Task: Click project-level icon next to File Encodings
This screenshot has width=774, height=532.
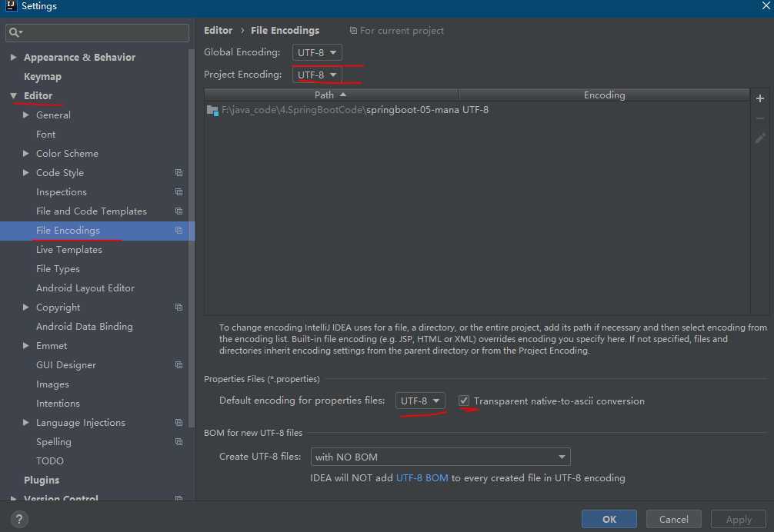Action: (x=178, y=231)
